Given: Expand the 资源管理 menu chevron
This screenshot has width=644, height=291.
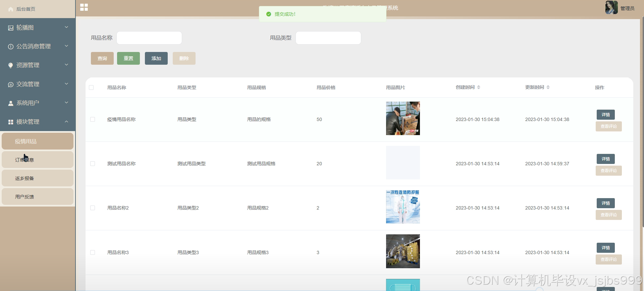Looking at the screenshot, I should (66, 65).
